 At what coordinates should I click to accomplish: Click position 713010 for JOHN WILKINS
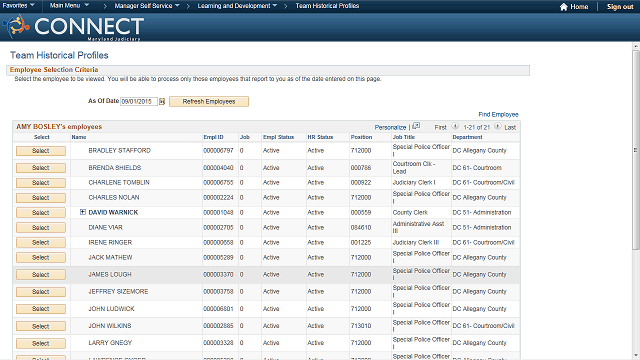(361, 326)
